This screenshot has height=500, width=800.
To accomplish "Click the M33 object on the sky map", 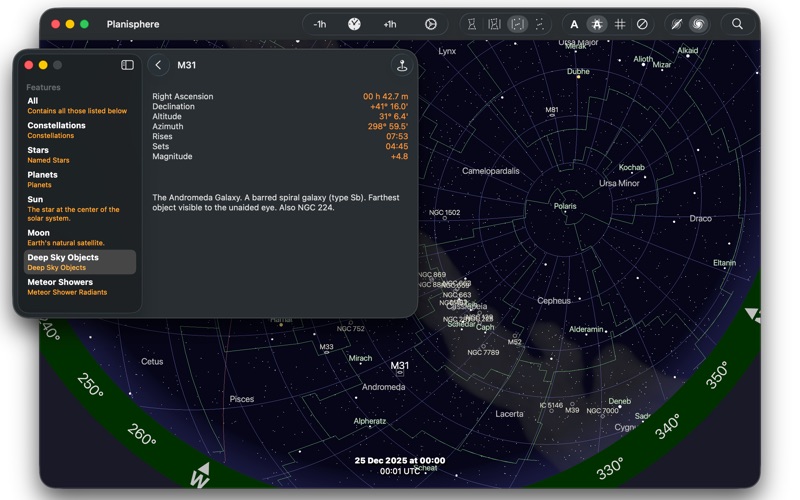I will 327,353.
